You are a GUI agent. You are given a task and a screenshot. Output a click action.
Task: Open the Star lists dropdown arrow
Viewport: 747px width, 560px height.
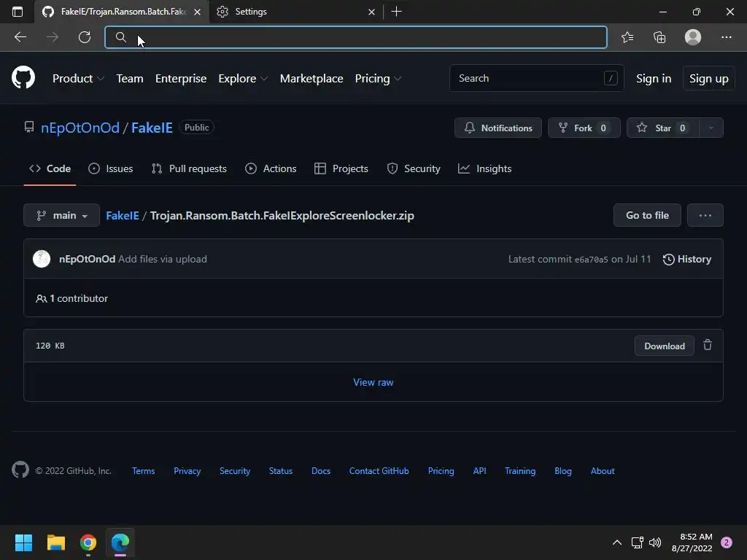711,128
